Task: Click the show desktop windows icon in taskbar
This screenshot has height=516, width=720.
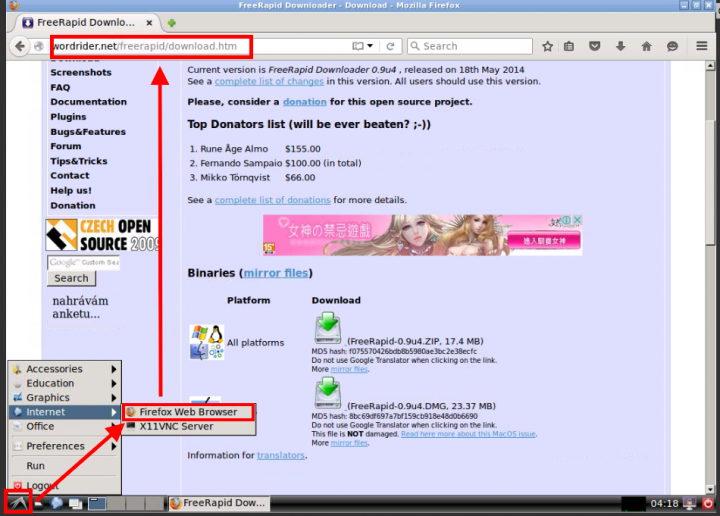Action: point(75,504)
